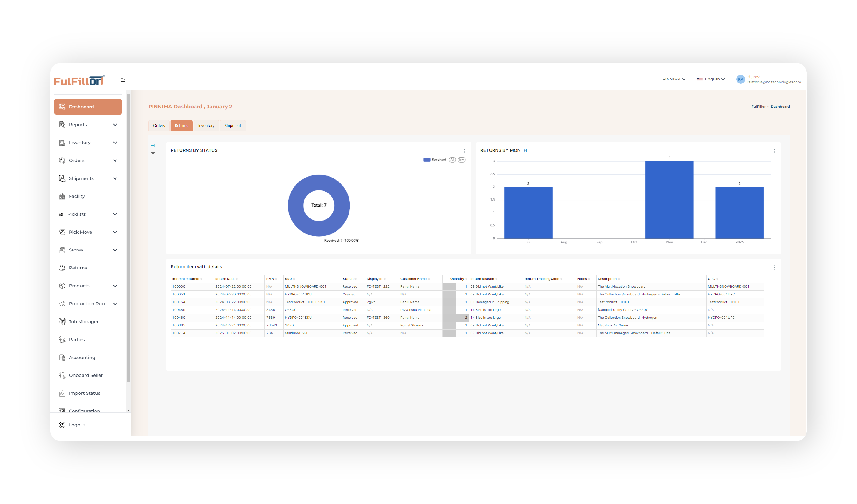Click the Picklists sidebar icon
The image size is (857, 504).
tap(61, 214)
